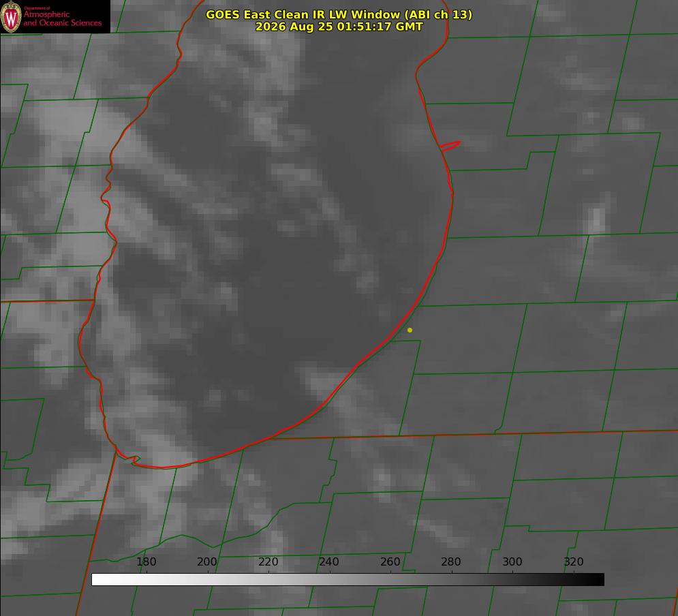Click the 180 colorbar label
Image resolution: width=678 pixels, height=616 pixels.
coord(146,561)
